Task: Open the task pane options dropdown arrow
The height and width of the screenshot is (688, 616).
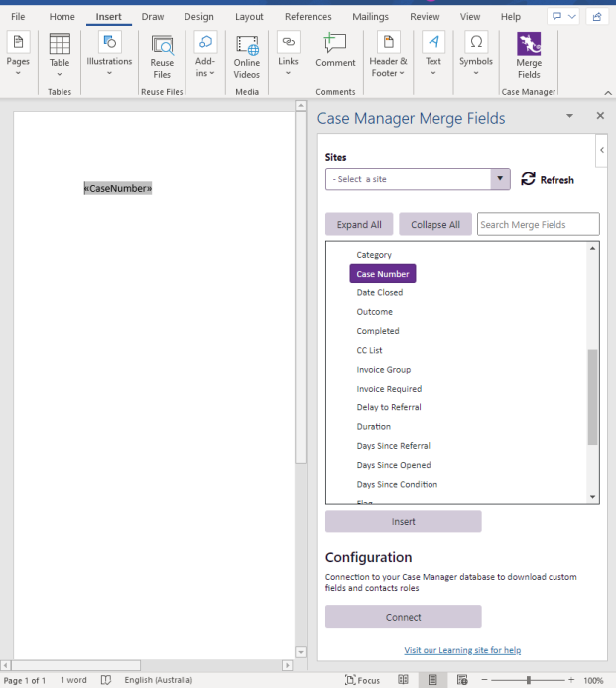Action: 569,116
